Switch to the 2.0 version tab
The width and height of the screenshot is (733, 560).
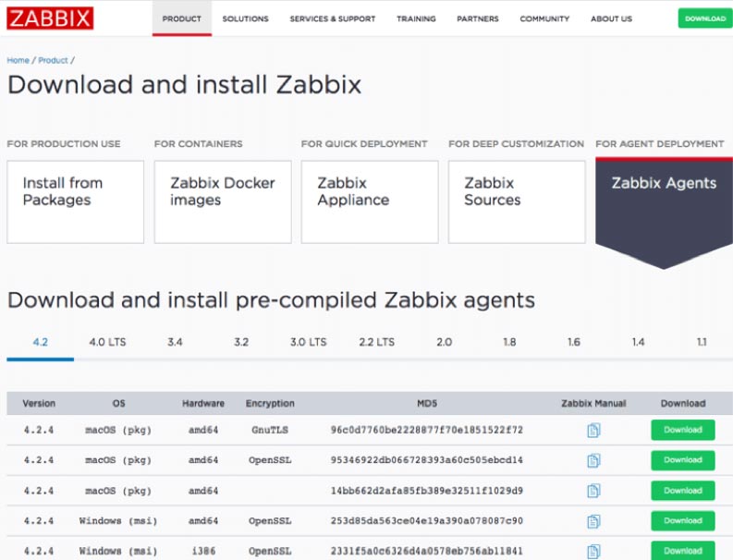click(x=444, y=342)
